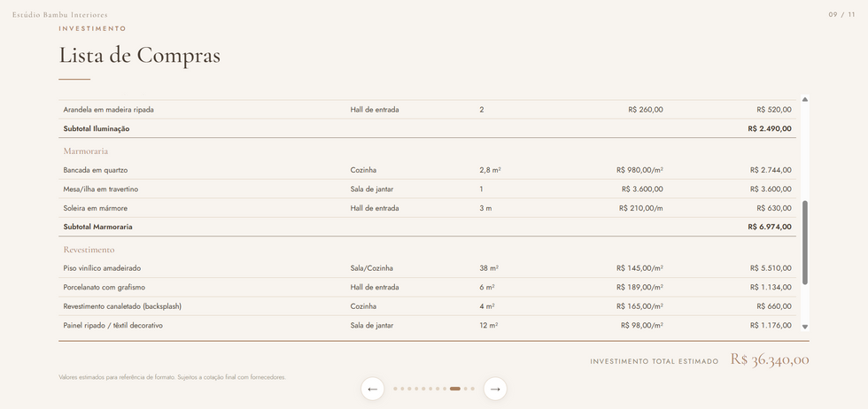868x409 pixels.
Task: Click 'R$ 145,00/m²' unit price
Action: 639,268
